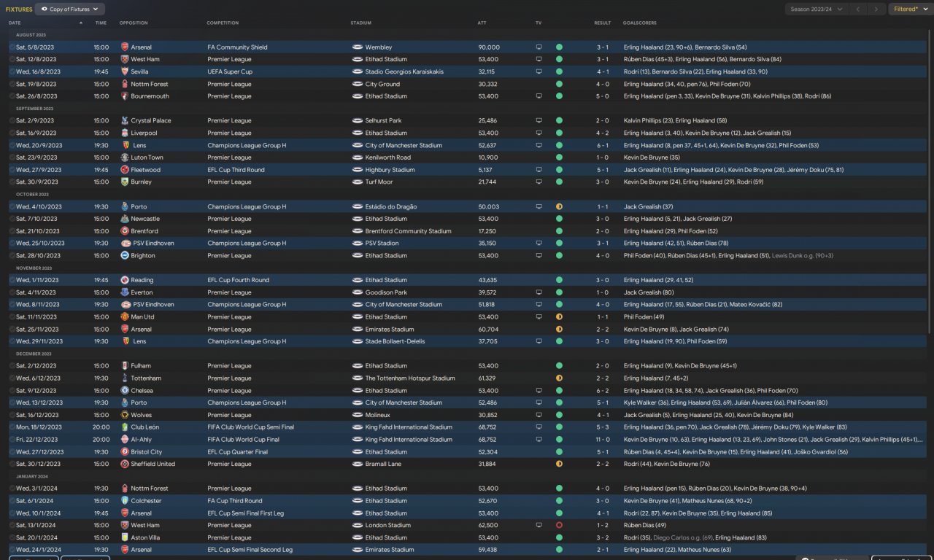The width and height of the screenshot is (934, 560).
Task: Sort by the Att column header
Action: click(x=482, y=23)
